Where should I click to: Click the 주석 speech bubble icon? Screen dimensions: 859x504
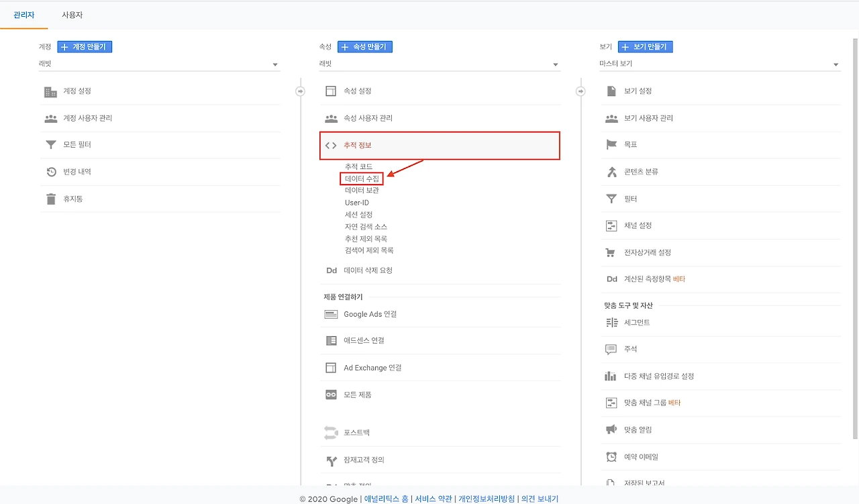point(611,350)
